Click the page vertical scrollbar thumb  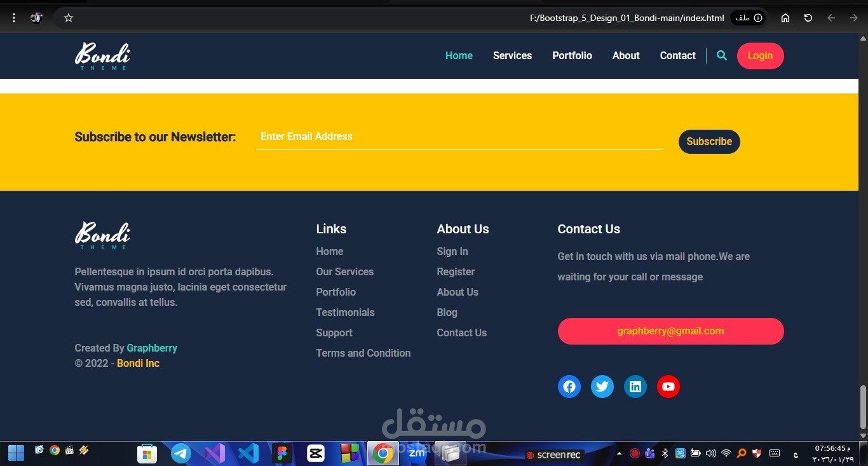tap(863, 407)
